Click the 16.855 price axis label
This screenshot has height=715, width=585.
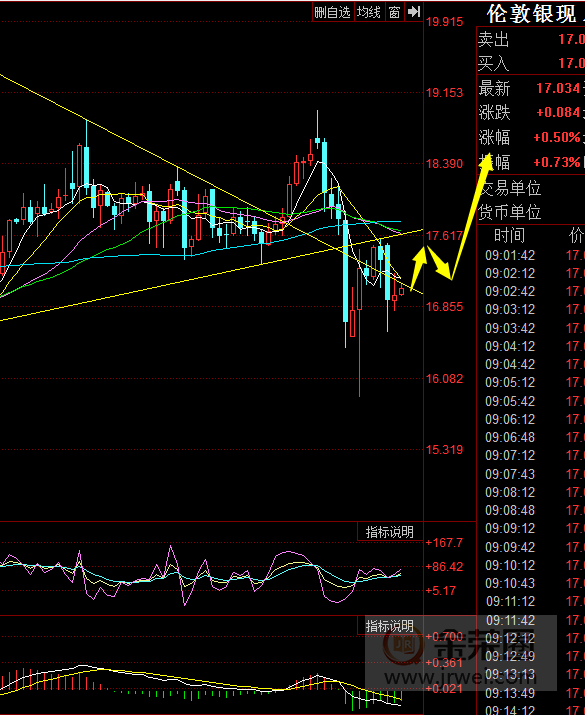coord(444,306)
